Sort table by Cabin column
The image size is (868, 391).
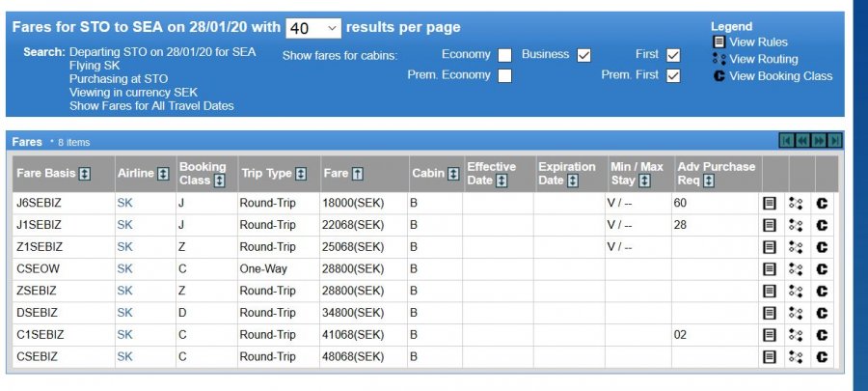[453, 174]
